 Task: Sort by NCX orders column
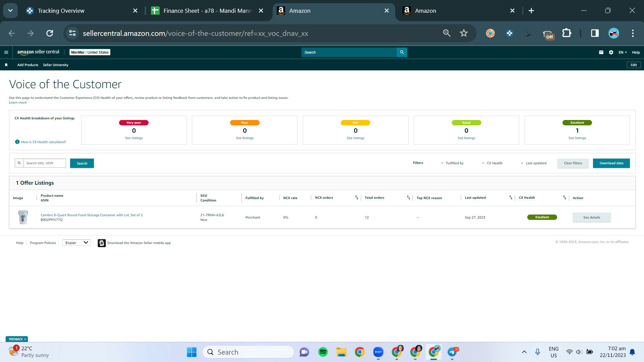[357, 198]
